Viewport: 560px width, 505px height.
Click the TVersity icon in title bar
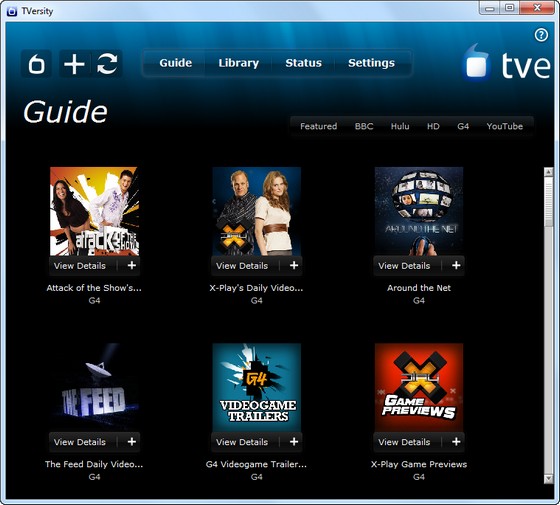12,11
